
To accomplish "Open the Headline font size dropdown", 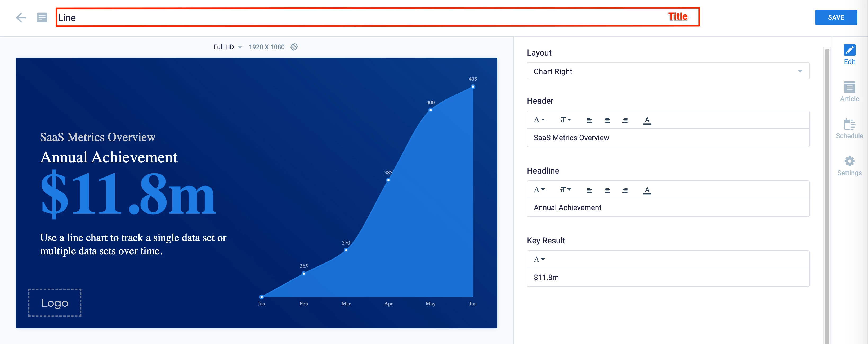I will pyautogui.click(x=565, y=190).
